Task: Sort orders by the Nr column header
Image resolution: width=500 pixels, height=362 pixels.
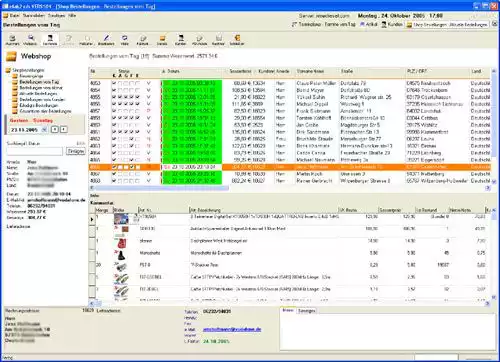Action: (x=100, y=73)
